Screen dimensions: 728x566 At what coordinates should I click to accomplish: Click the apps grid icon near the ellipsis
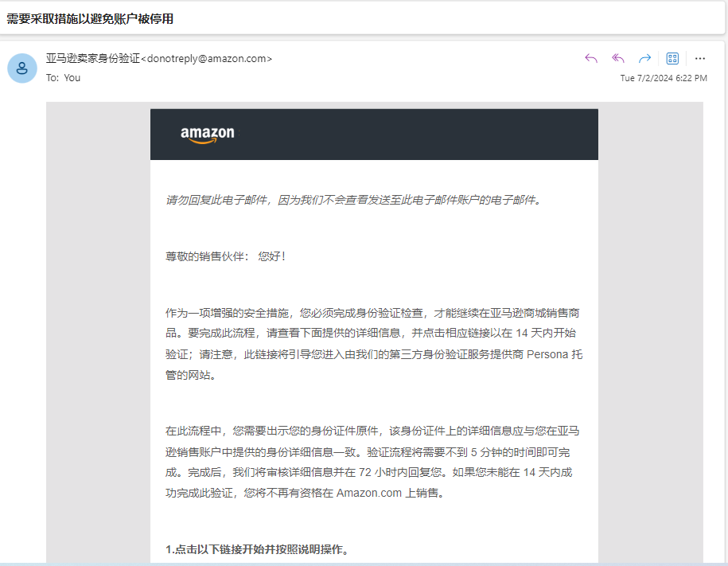pyautogui.click(x=672, y=58)
